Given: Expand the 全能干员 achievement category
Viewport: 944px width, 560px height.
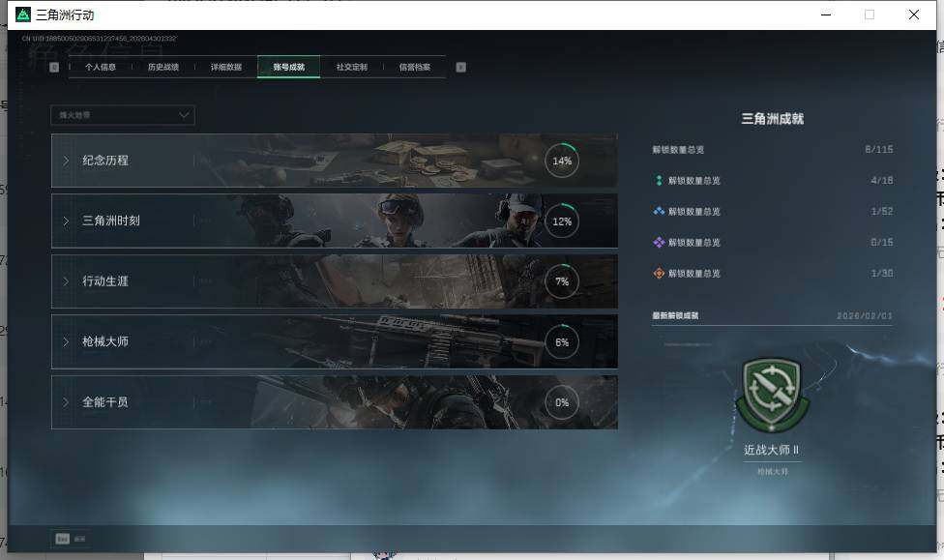Looking at the screenshot, I should coord(334,402).
